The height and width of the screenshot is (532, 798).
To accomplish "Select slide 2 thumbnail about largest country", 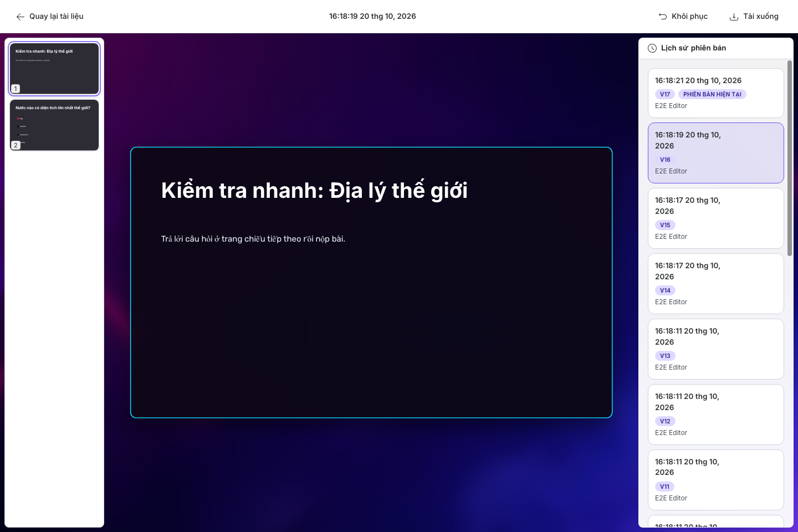I will tap(54, 125).
